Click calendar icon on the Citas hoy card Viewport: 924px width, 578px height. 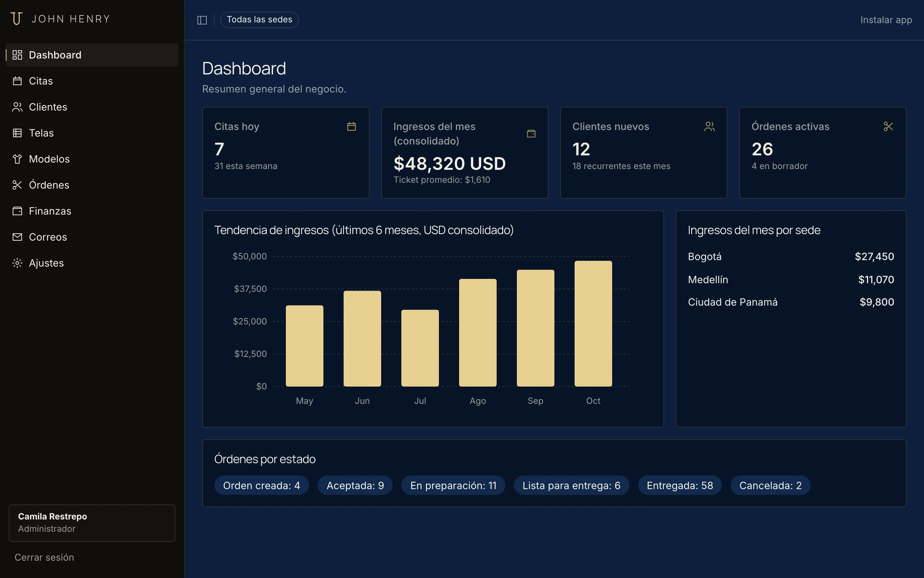pos(352,126)
